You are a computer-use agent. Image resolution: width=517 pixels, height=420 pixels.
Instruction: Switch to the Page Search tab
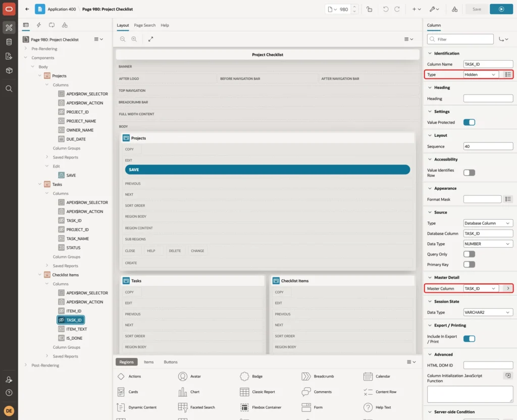pyautogui.click(x=144, y=25)
